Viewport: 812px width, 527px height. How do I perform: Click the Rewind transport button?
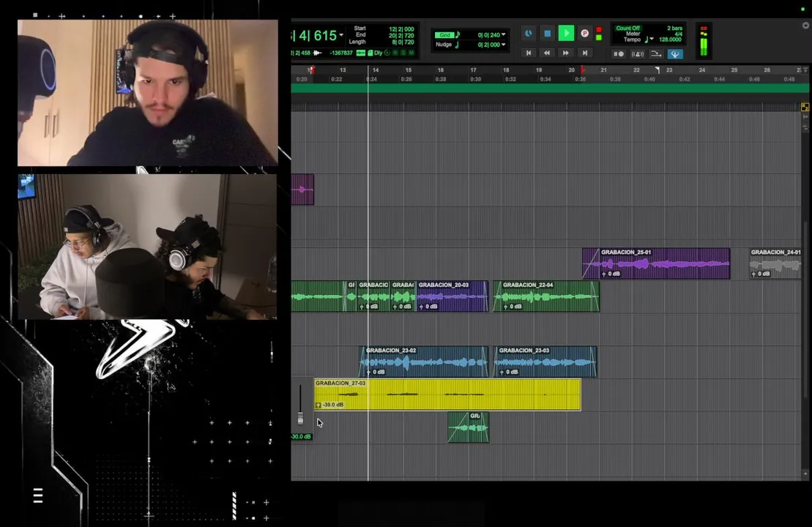click(x=547, y=53)
